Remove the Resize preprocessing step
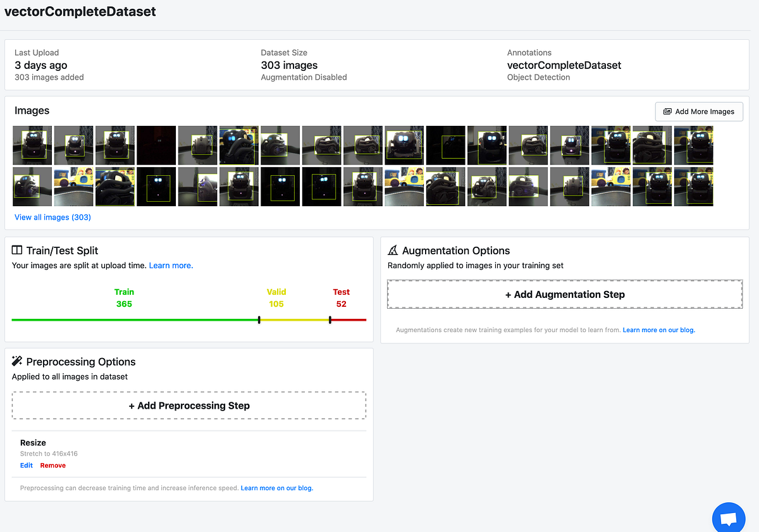Image resolution: width=759 pixels, height=532 pixels. coord(52,465)
